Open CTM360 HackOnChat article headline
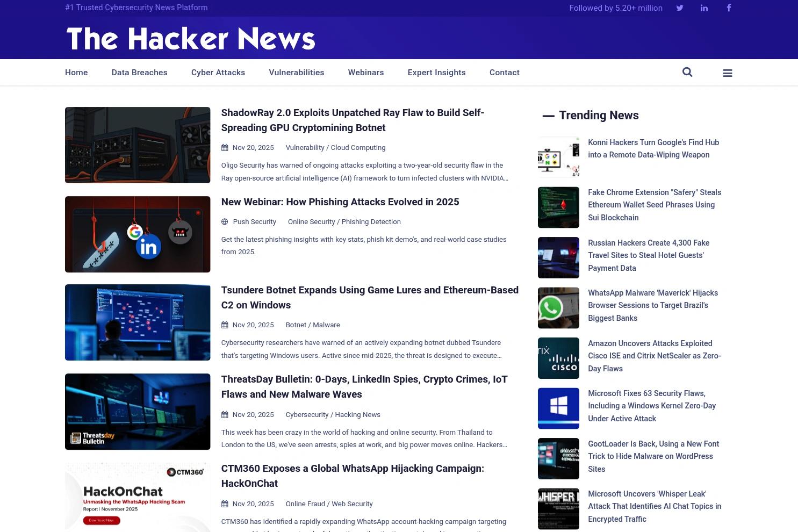798x532 pixels. coord(353,476)
